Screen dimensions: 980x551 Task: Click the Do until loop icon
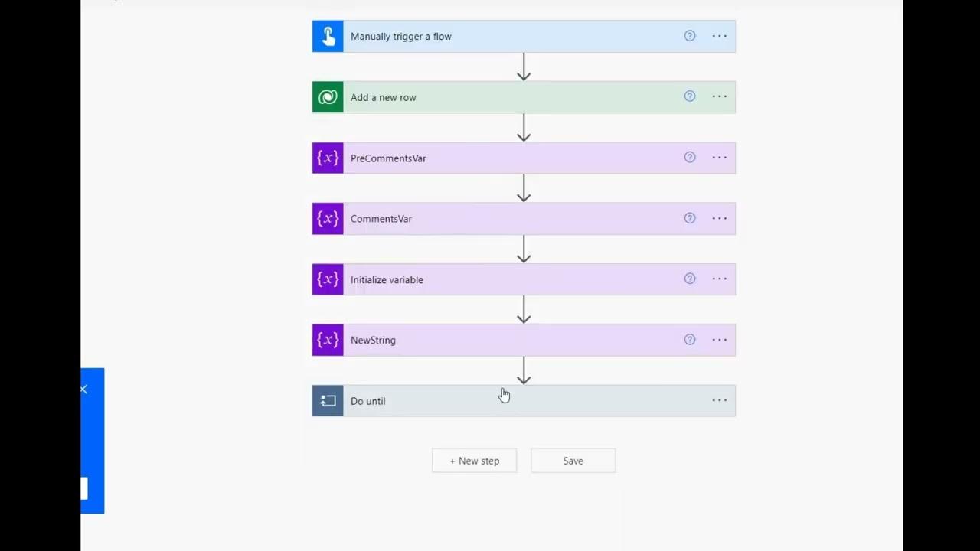click(x=328, y=401)
